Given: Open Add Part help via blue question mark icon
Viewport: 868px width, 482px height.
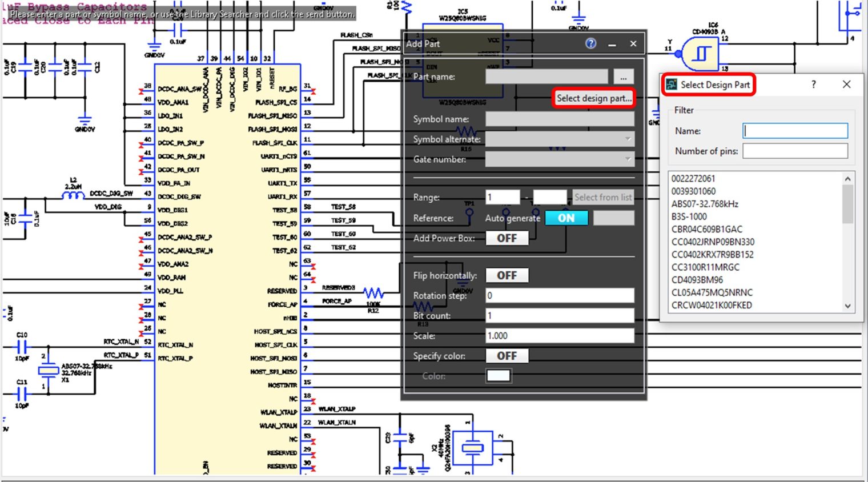Looking at the screenshot, I should pyautogui.click(x=590, y=43).
